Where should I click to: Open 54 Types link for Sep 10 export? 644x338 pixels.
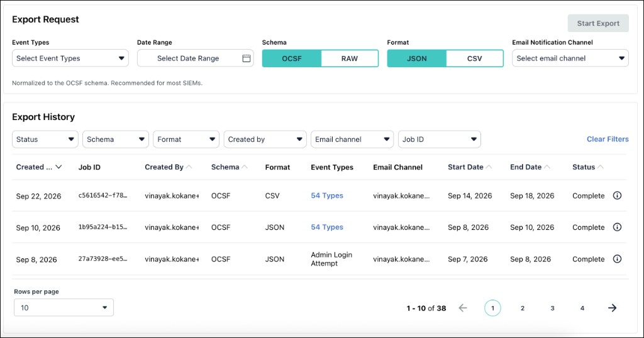point(327,227)
